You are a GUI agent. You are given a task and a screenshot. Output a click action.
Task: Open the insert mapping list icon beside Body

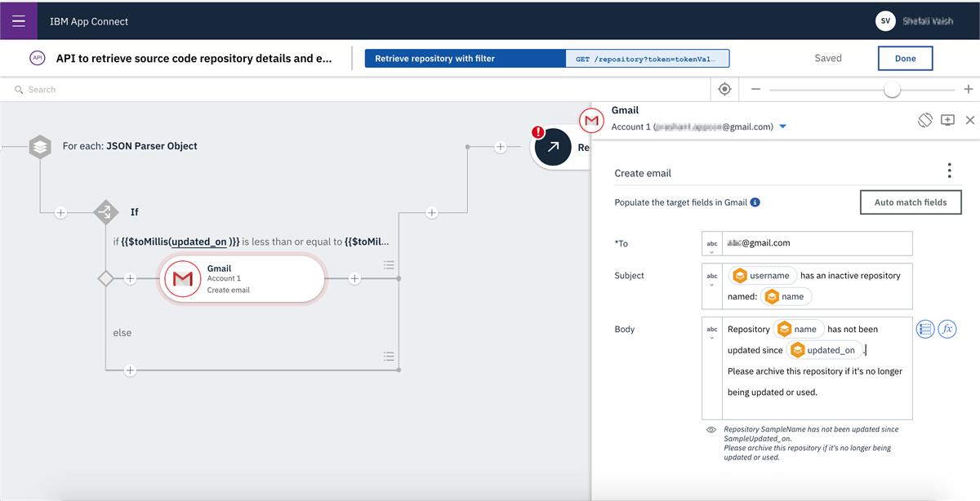[924, 329]
